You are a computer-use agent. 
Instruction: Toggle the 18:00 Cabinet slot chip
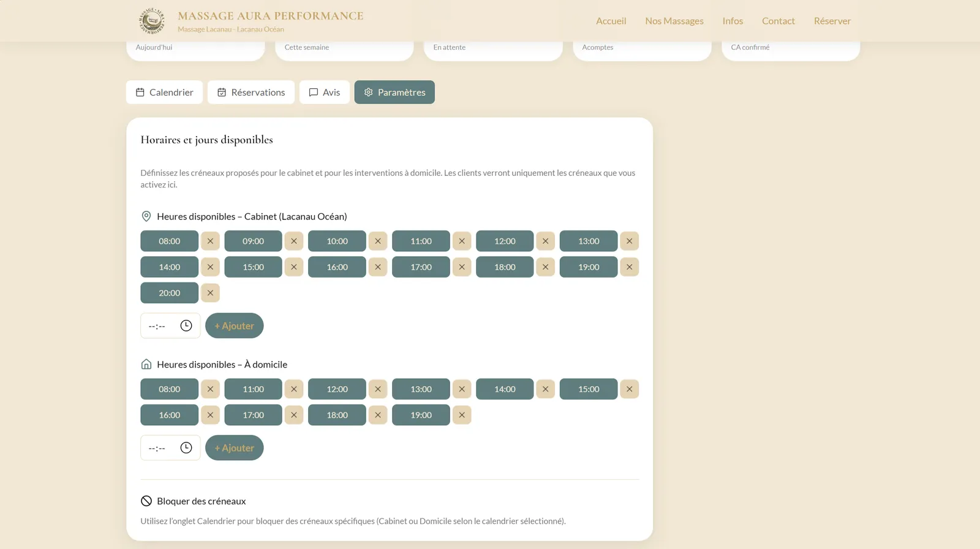[x=505, y=267]
